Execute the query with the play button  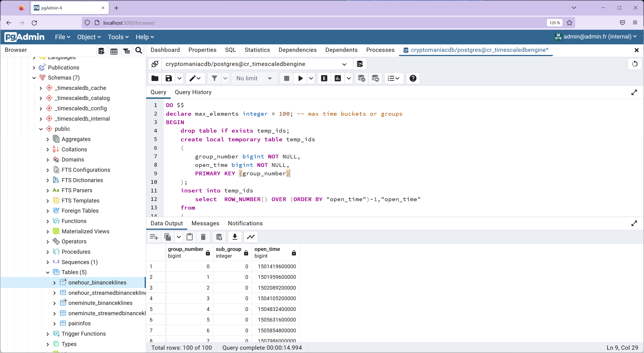[301, 78]
